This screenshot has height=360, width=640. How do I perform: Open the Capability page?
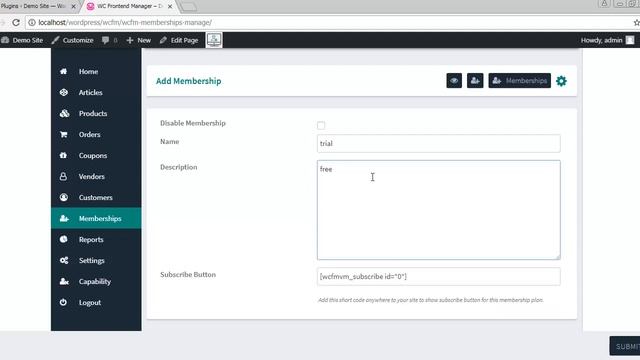[x=96, y=282]
